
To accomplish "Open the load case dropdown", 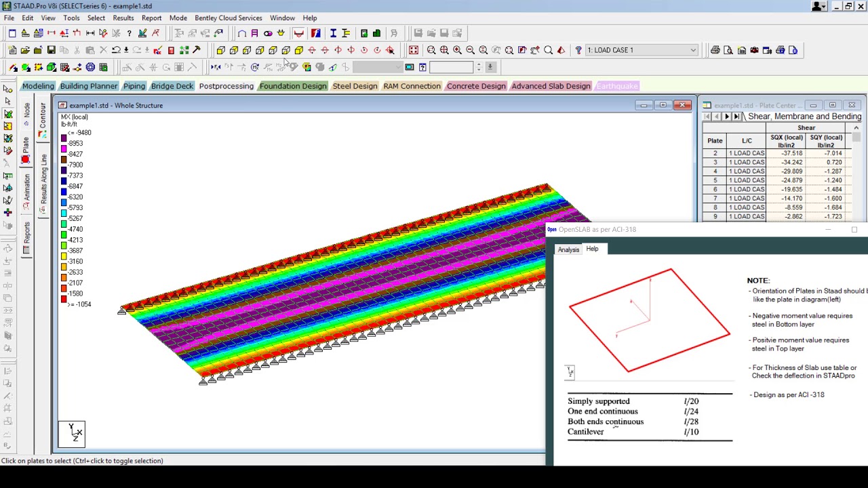I will coord(693,50).
